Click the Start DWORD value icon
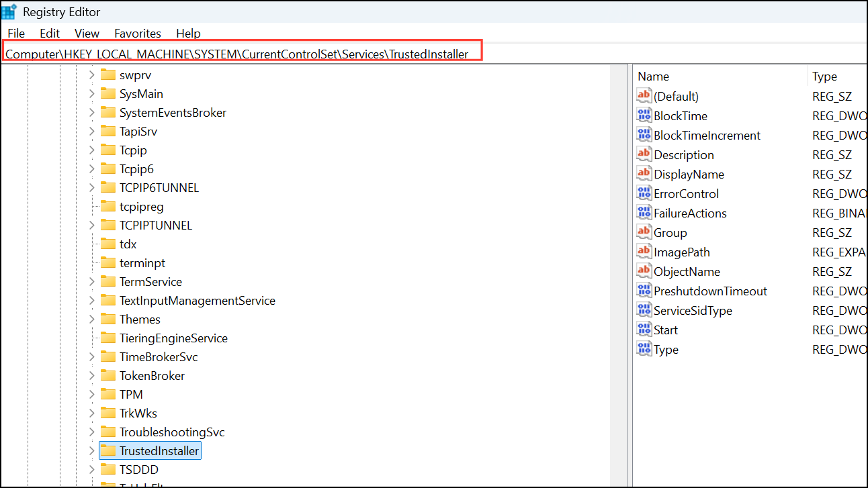The height and width of the screenshot is (488, 868). tap(644, 330)
